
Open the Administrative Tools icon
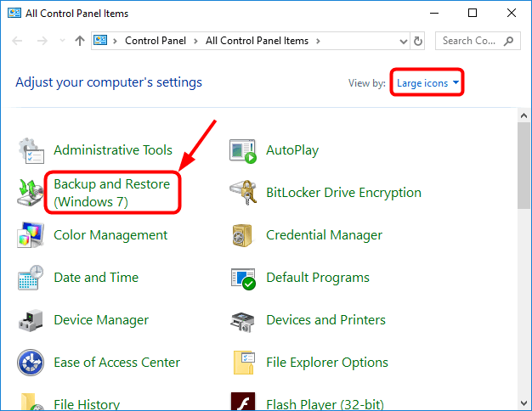pyautogui.click(x=31, y=150)
